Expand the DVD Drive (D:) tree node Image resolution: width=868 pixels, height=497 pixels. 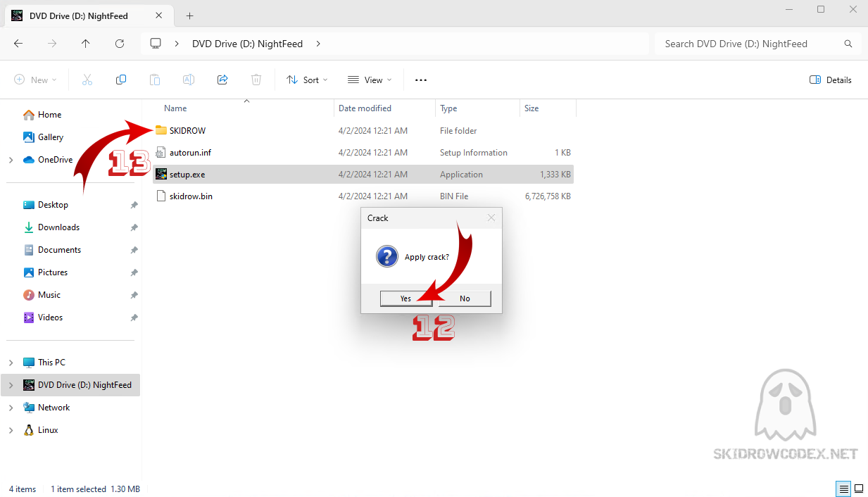click(11, 385)
